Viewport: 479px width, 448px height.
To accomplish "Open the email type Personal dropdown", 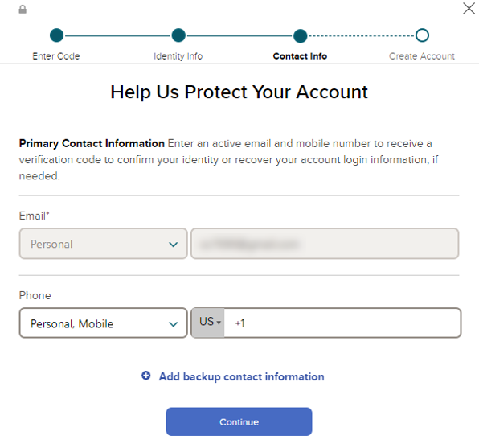I will 103,244.
